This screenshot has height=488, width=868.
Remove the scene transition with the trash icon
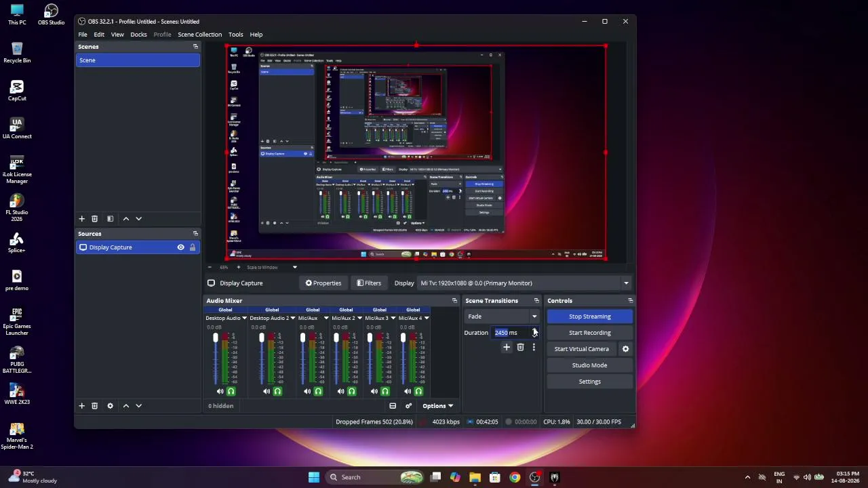520,348
